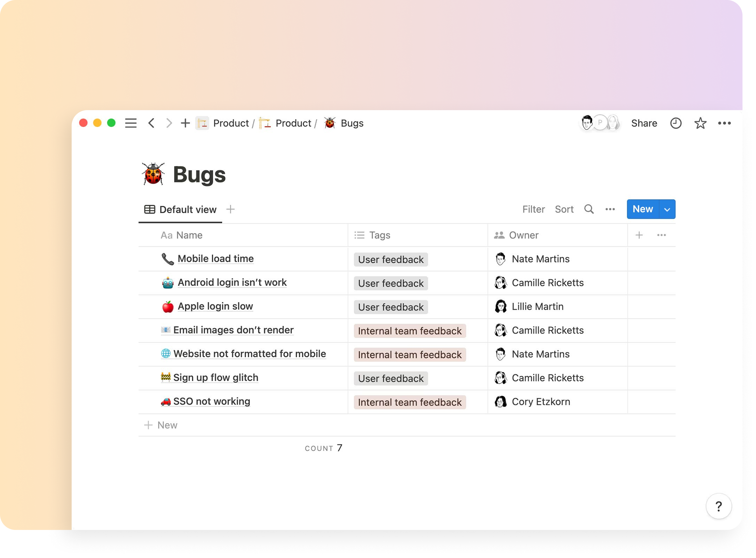Click the globe icon of Website row
This screenshot has width=756, height=558.
[166, 354]
